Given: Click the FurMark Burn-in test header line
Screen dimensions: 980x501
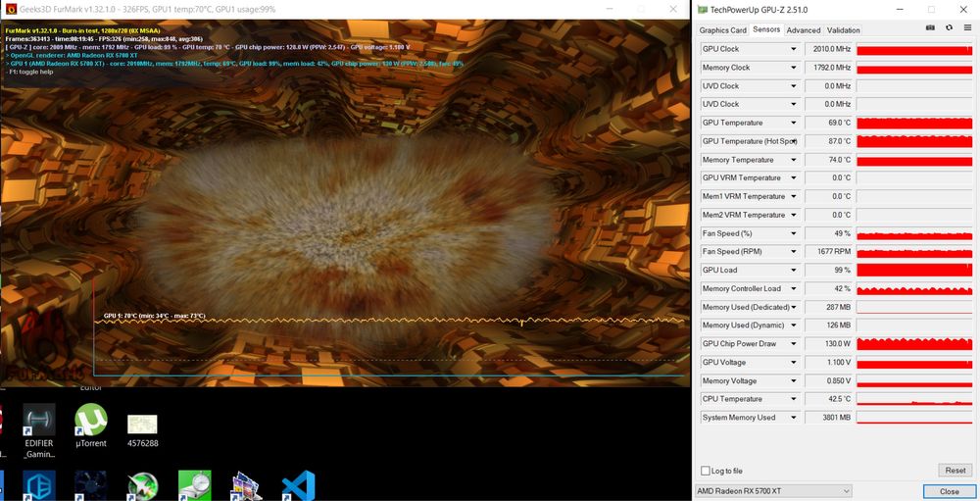Looking at the screenshot, I should click(82, 30).
